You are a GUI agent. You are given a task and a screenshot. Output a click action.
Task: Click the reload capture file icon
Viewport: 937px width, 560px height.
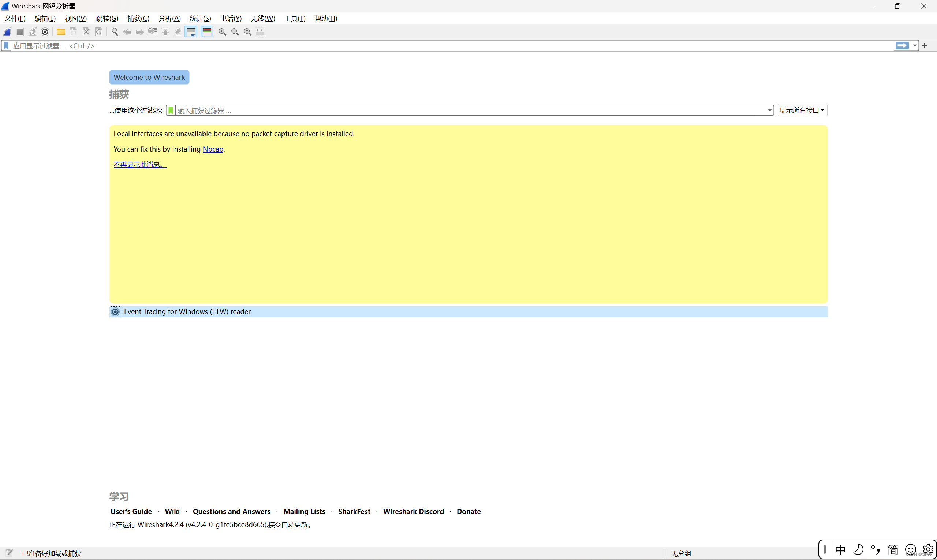tap(99, 32)
